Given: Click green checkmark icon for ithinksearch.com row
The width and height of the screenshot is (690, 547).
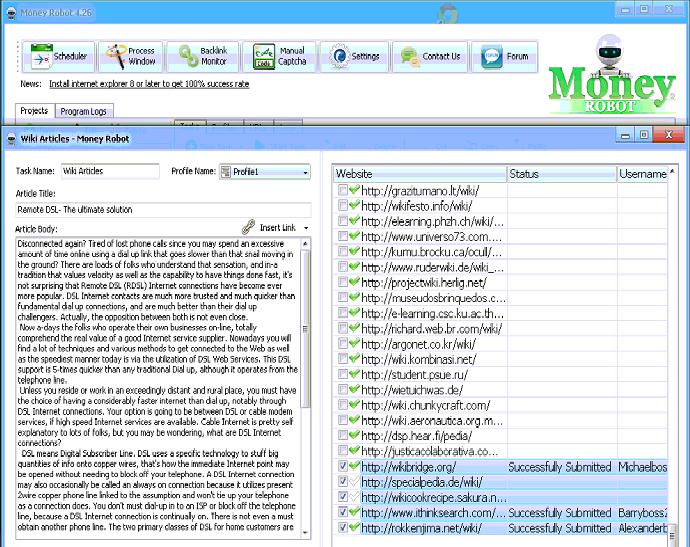Looking at the screenshot, I should click(354, 512).
